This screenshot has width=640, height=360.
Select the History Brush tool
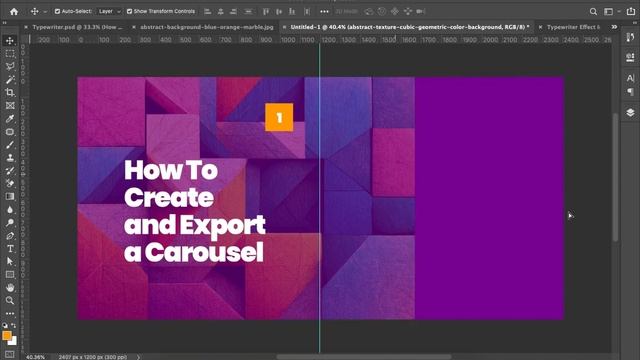[x=10, y=171]
